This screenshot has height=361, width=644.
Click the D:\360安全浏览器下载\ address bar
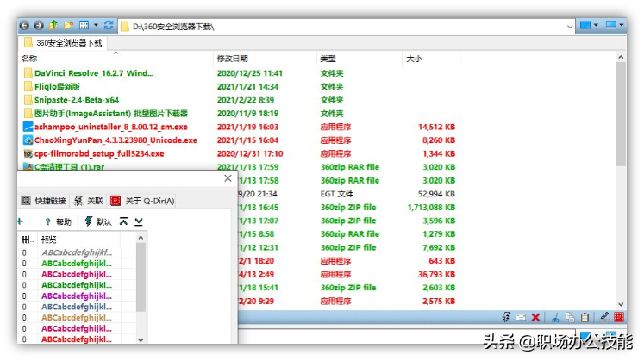click(347, 27)
